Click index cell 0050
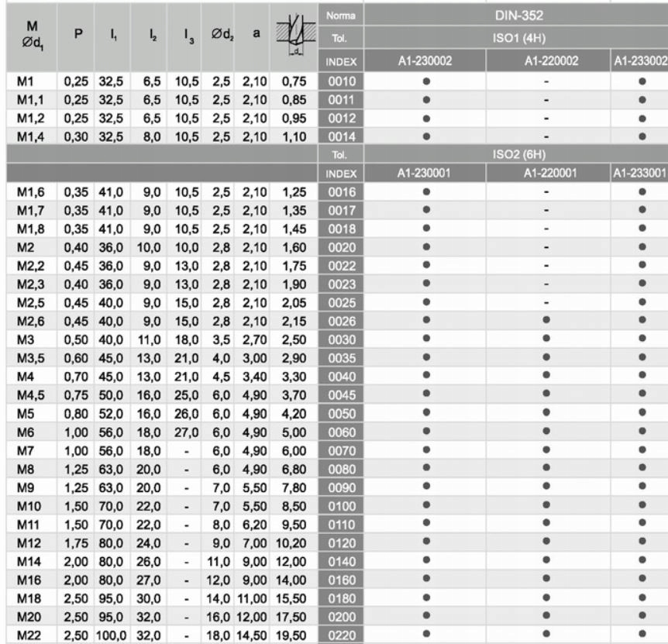Viewport: 668px width, 644px height. [341, 414]
